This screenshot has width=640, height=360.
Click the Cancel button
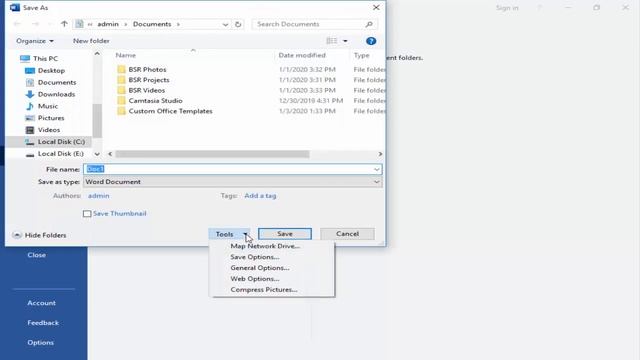click(347, 234)
